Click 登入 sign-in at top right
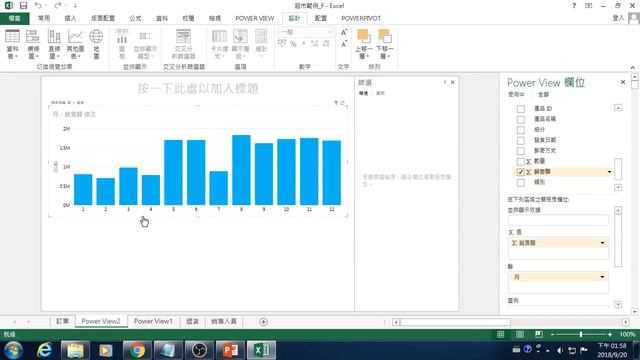 tap(618, 18)
